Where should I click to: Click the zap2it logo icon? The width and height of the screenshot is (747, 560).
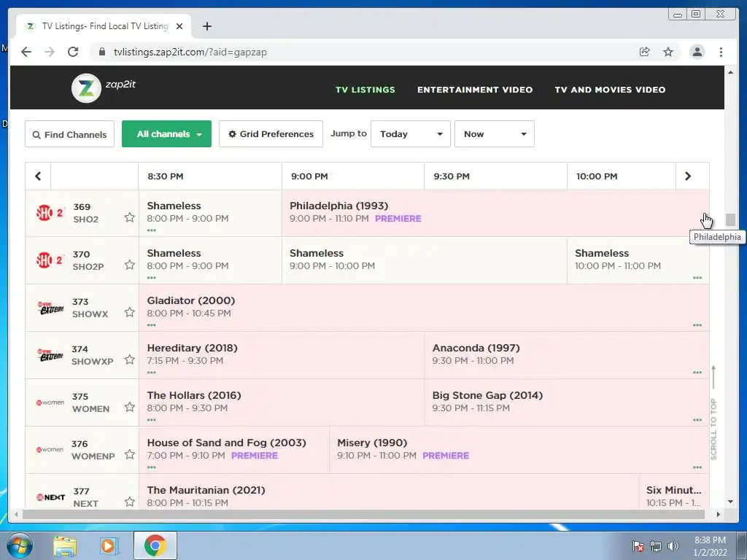pos(86,88)
